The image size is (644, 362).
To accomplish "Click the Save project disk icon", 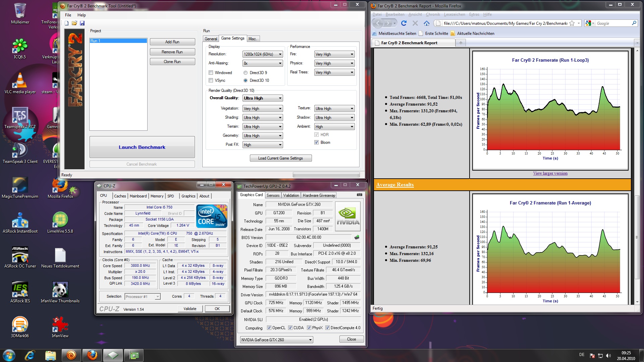I will tap(82, 23).
